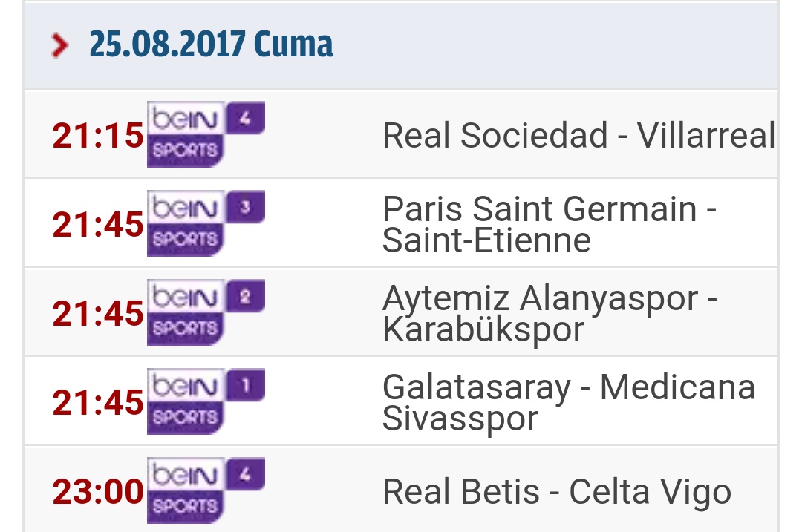Click the 21:15 kickoff time
The image size is (802, 532).
pyautogui.click(x=98, y=136)
